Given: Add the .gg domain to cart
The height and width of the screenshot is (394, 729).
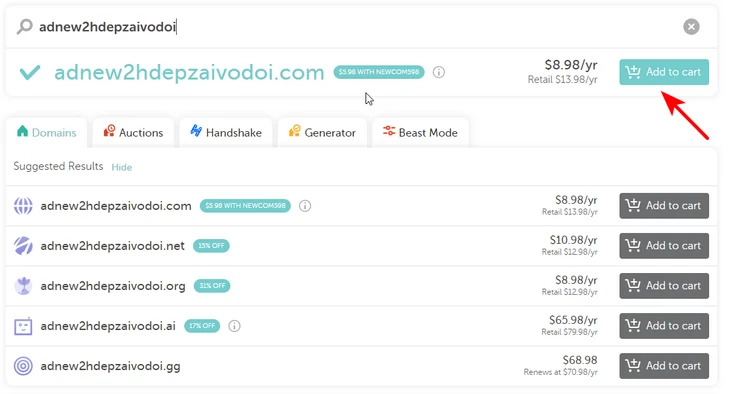Looking at the screenshot, I should (664, 366).
